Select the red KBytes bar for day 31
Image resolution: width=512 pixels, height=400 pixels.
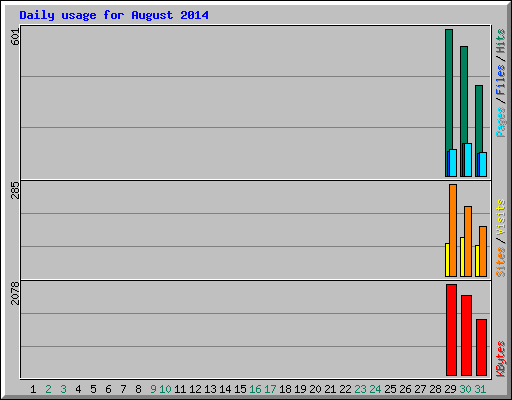point(481,347)
